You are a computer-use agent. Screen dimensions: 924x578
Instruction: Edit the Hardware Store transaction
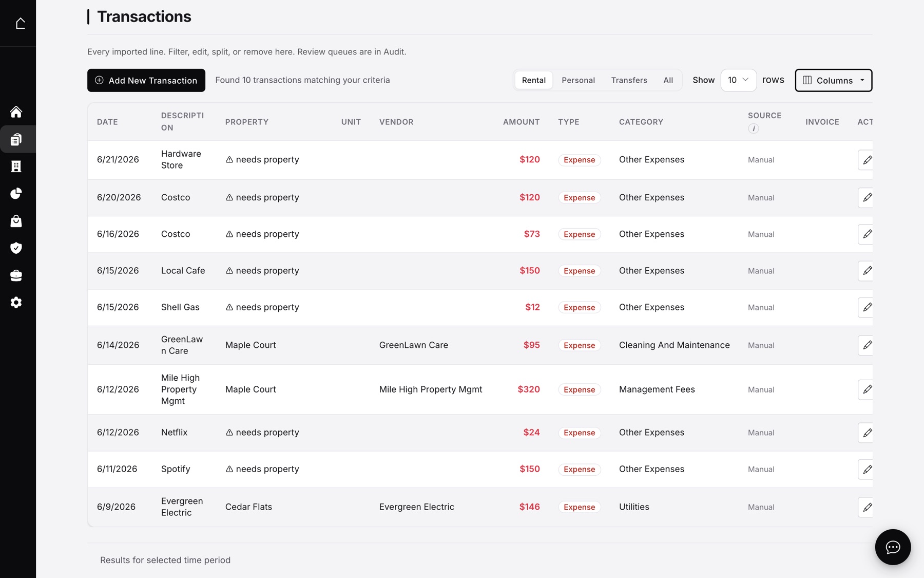point(867,160)
